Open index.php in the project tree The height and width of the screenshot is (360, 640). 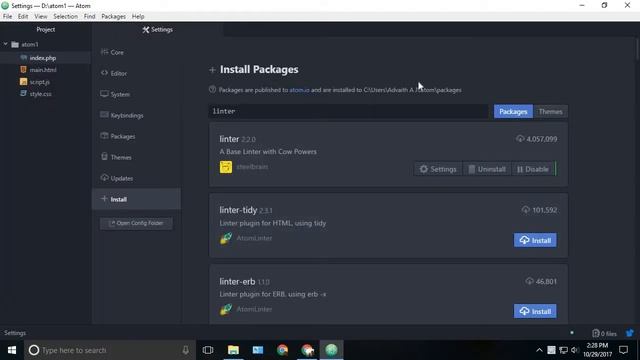[x=42, y=58]
